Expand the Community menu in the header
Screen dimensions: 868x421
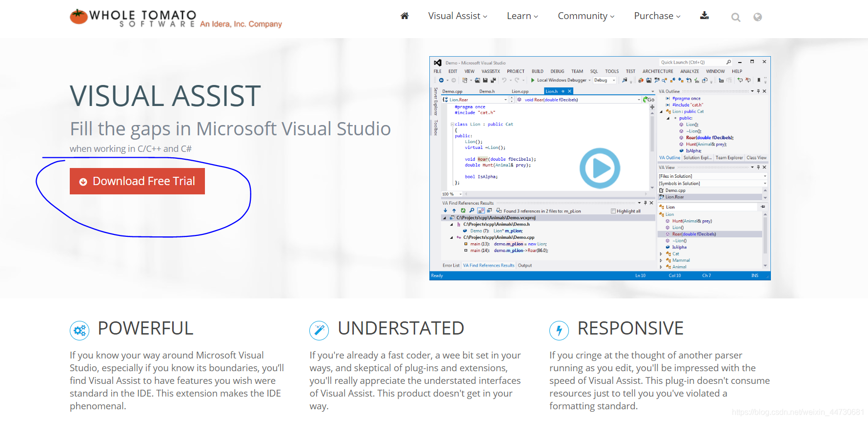586,16
